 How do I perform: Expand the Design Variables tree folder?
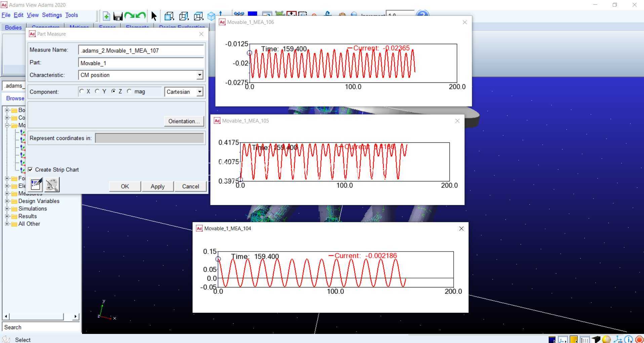point(7,201)
